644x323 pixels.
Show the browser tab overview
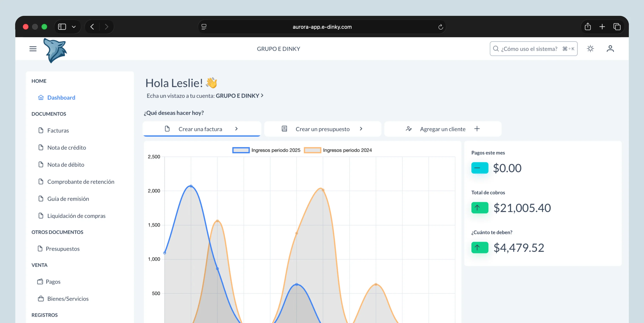617,27
